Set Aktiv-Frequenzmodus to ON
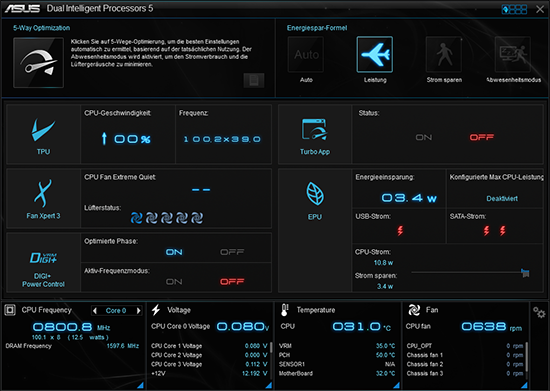 174,282
